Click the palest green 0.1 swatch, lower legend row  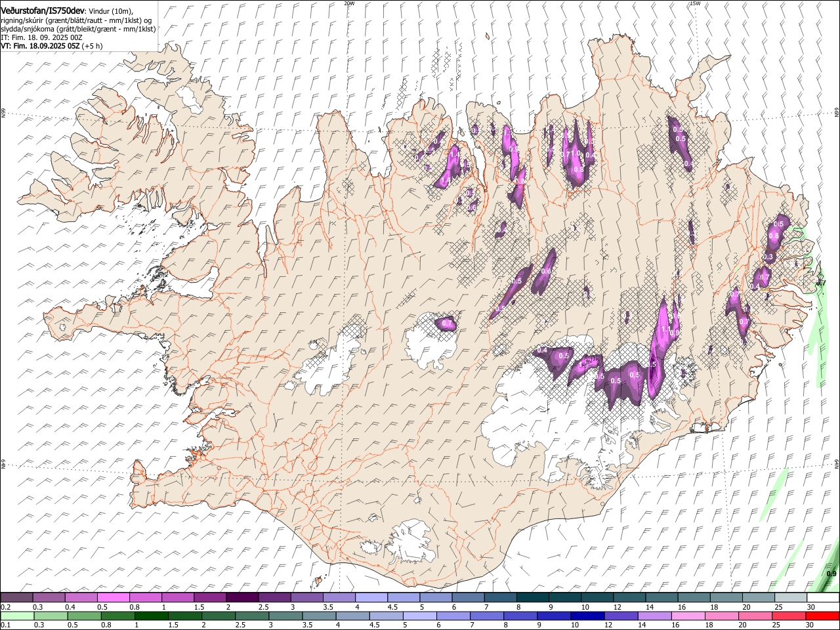[x=17, y=616]
